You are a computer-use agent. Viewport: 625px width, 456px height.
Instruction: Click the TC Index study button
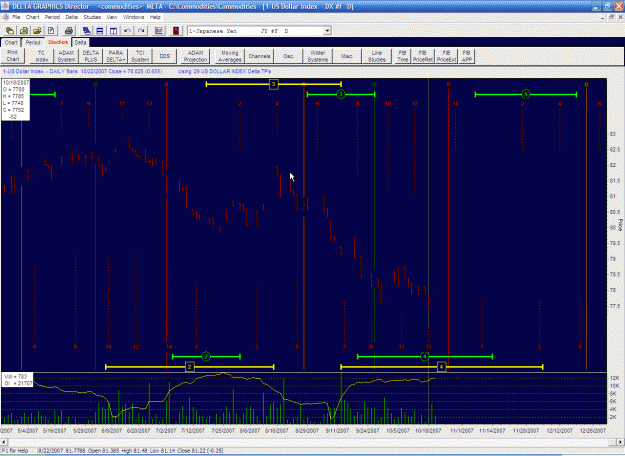pos(41,56)
